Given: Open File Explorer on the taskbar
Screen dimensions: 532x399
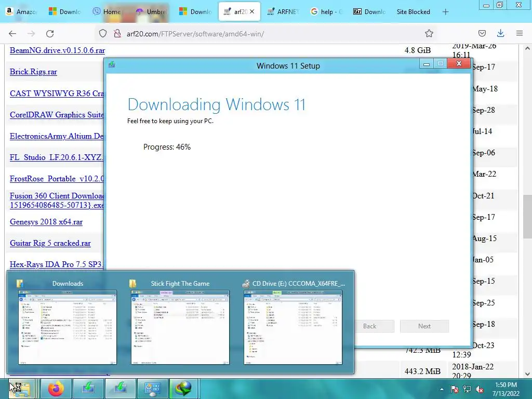Looking at the screenshot, I should (23, 389).
